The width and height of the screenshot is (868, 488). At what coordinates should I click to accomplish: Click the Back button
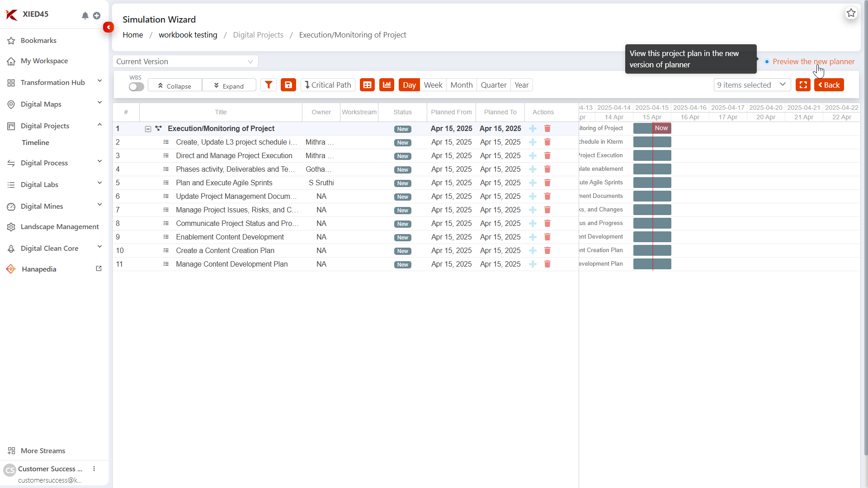coord(829,85)
